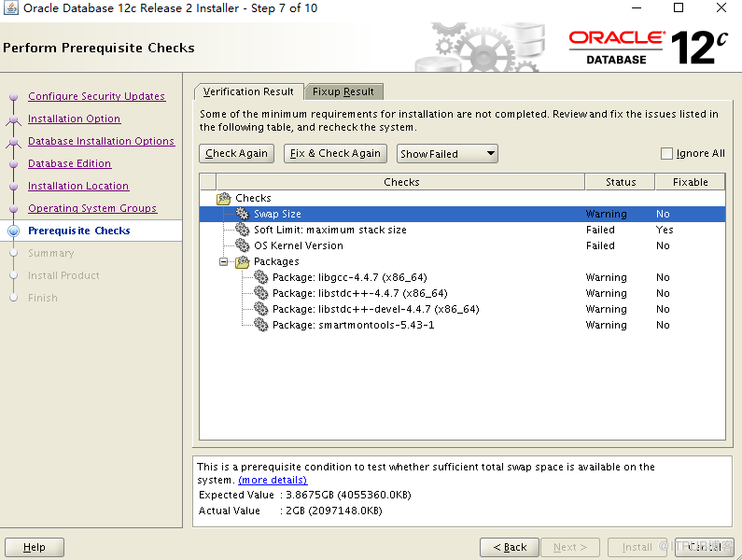The image size is (742, 560).
Task: Go to Database Installation Options step
Action: [102, 141]
